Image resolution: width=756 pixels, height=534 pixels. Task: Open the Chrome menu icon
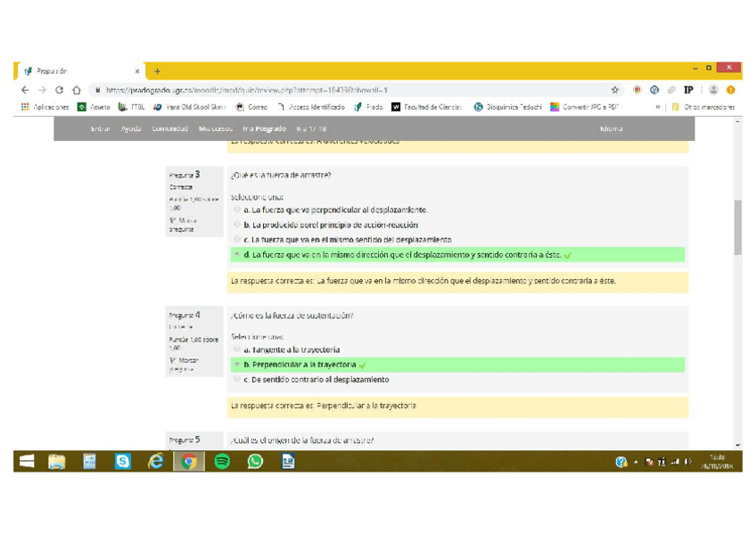click(731, 90)
